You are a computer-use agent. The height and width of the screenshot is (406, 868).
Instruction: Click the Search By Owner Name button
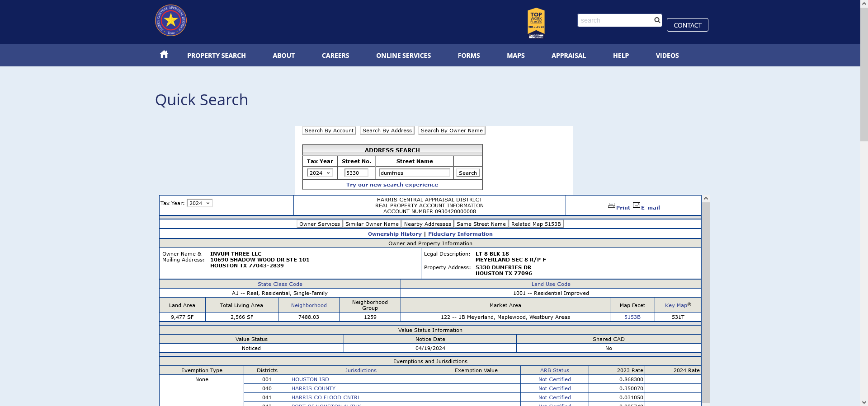[x=452, y=131]
